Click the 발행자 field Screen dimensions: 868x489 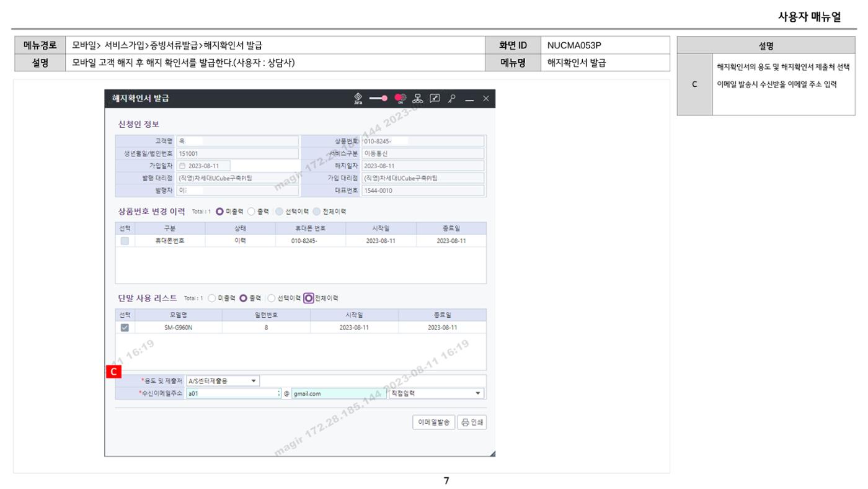click(238, 191)
